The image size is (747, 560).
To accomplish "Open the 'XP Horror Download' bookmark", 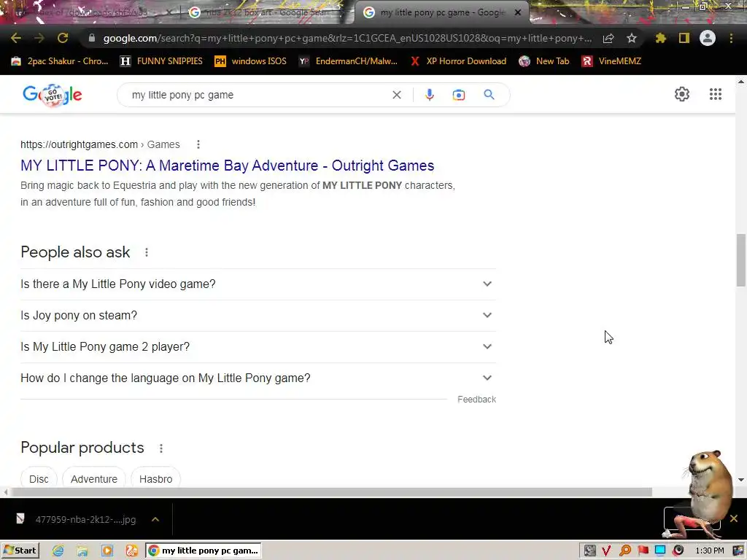I will [458, 61].
